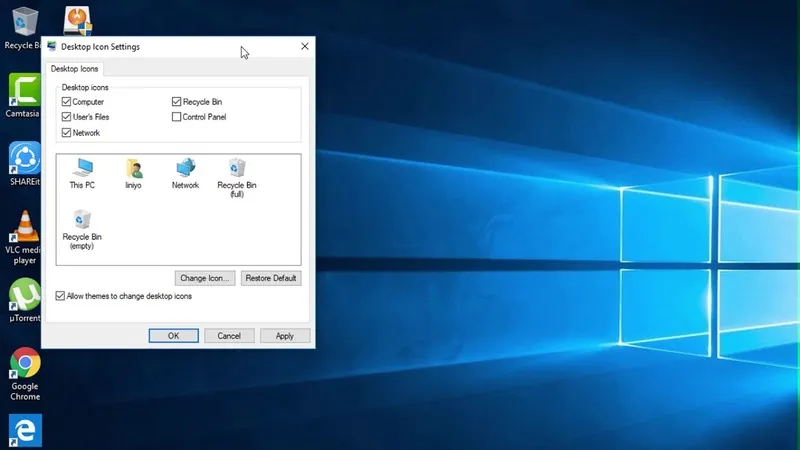Select the Recycle Bin (empty) icon
The width and height of the screenshot is (800, 450).
pyautogui.click(x=82, y=230)
